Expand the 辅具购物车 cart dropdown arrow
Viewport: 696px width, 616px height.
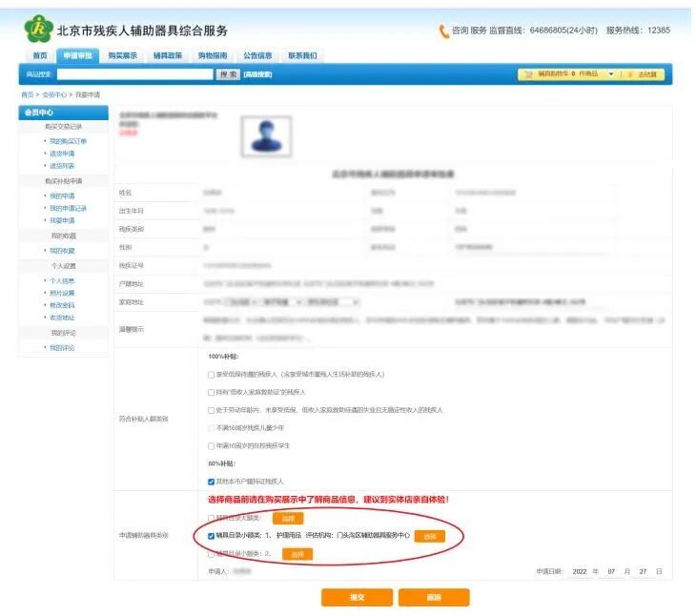pyautogui.click(x=611, y=73)
